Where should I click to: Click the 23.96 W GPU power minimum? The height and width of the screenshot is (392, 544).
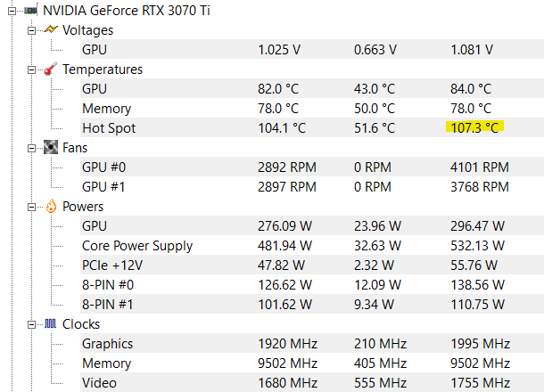377,226
